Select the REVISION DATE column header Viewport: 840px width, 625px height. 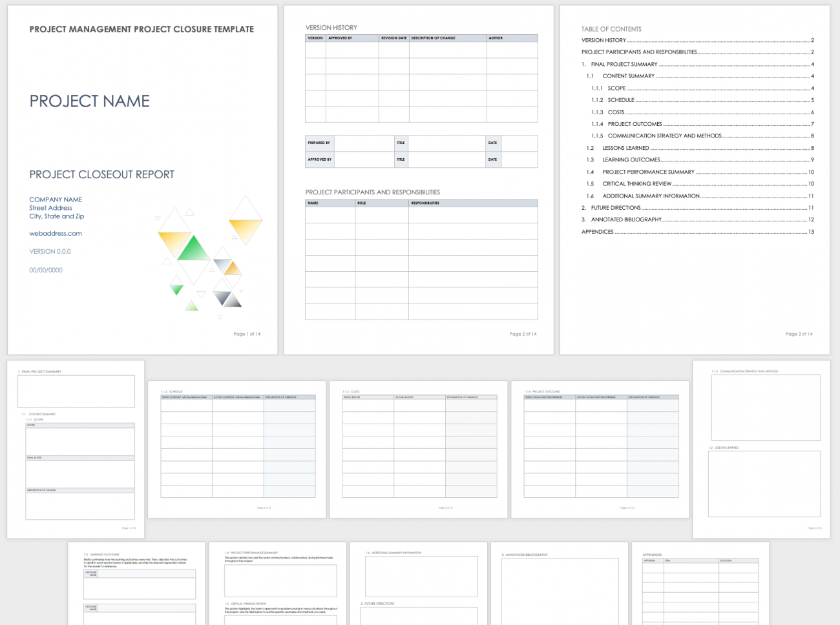pos(394,38)
